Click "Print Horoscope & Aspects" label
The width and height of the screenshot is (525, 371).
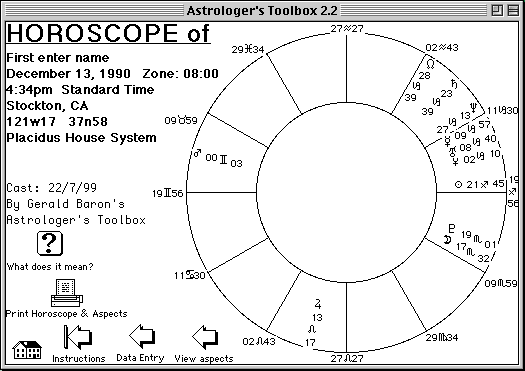pos(67,314)
